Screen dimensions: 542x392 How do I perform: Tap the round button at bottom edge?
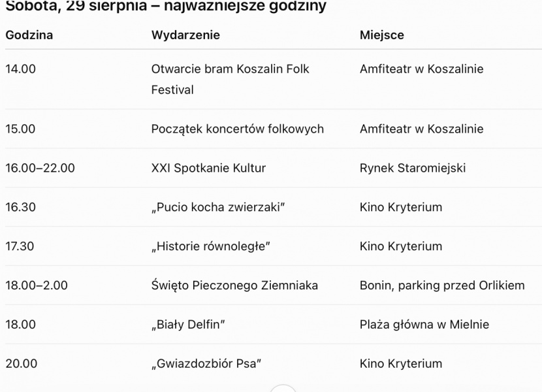click(283, 389)
